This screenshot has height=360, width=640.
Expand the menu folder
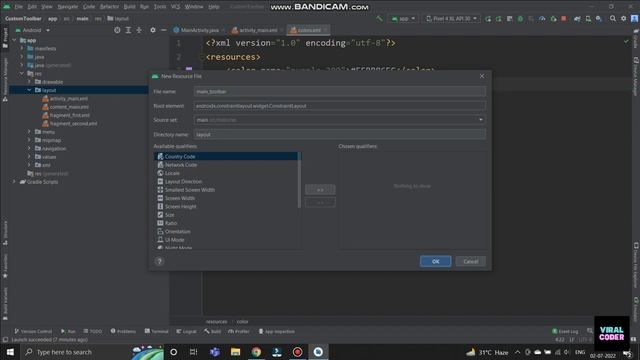tap(29, 132)
